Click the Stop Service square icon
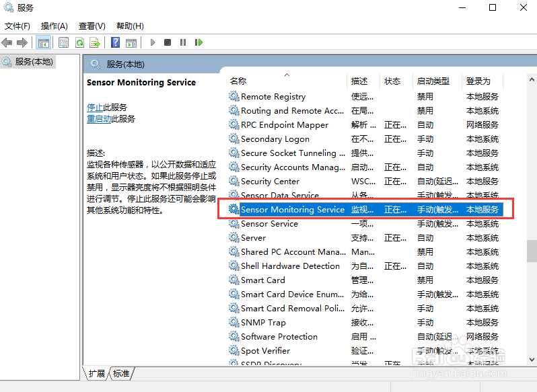The height and width of the screenshot is (392, 537). [x=168, y=42]
